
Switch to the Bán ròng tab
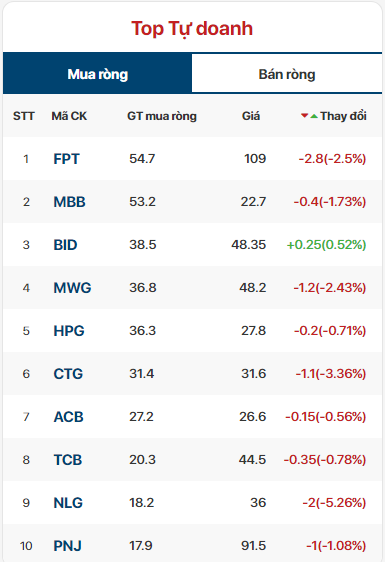(x=287, y=74)
